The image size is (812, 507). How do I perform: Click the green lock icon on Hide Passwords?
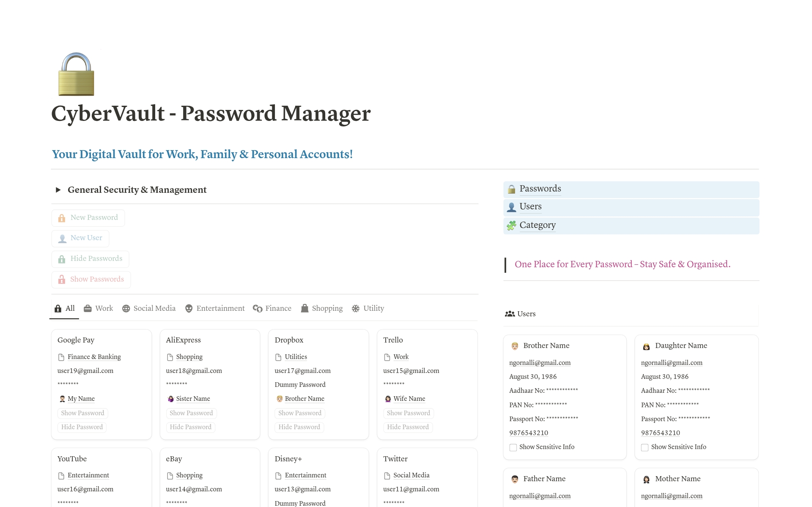[62, 259]
